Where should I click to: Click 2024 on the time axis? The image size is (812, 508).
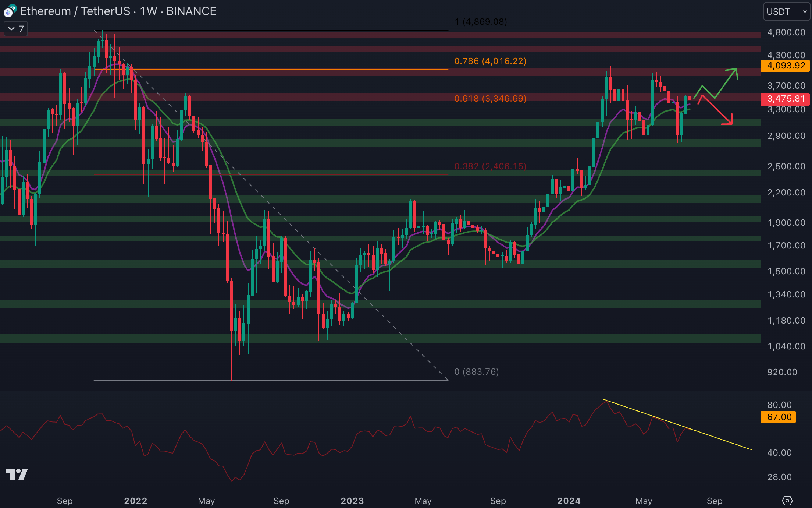coord(569,501)
